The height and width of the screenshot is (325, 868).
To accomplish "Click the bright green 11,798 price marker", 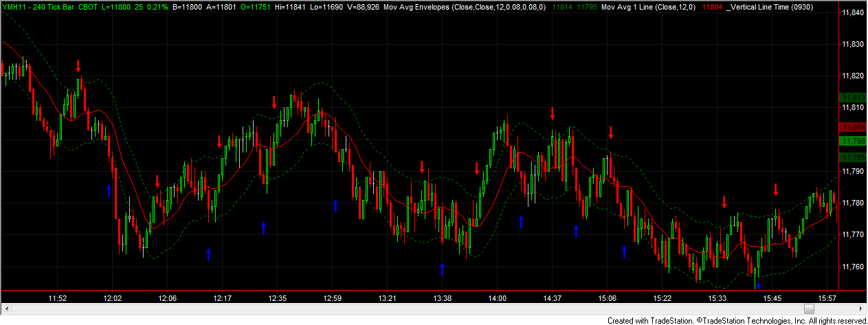I will 853,141.
